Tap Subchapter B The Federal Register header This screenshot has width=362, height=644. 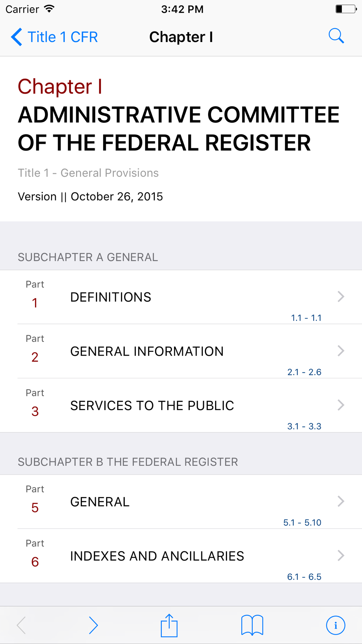(128, 462)
